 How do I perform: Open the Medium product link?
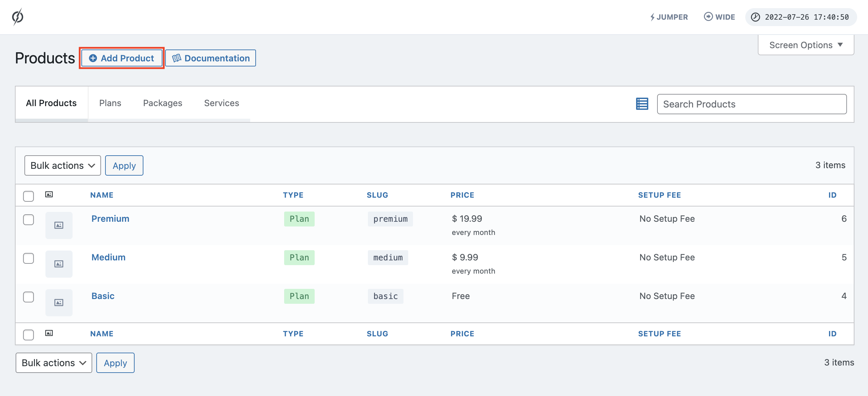tap(108, 257)
